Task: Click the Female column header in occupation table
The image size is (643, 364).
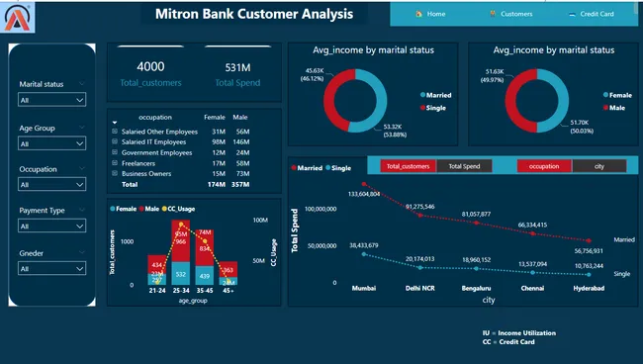Action: point(215,118)
